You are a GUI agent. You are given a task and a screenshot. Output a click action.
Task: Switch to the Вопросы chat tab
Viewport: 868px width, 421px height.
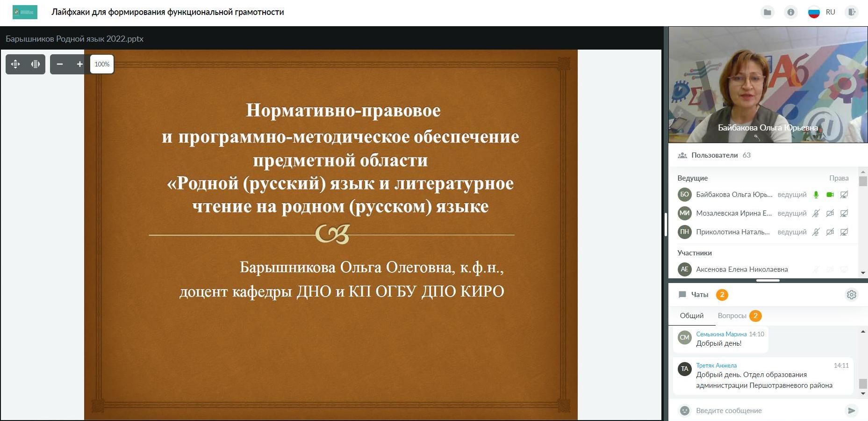tap(732, 316)
